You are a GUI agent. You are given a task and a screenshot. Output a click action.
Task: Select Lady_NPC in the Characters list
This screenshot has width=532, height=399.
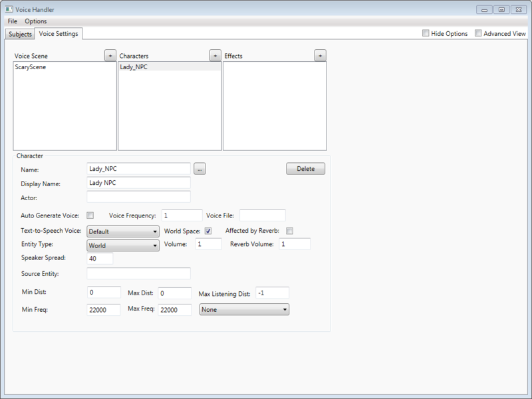pyautogui.click(x=134, y=67)
